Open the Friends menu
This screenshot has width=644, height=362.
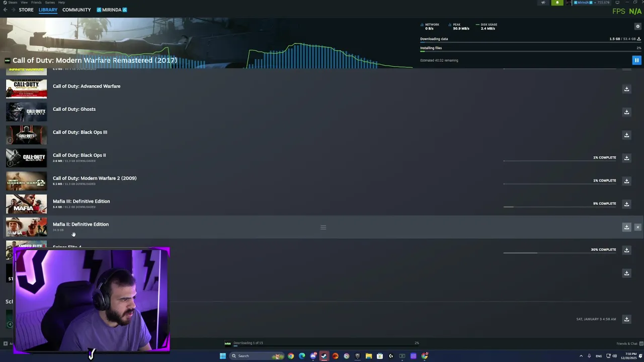(x=36, y=3)
